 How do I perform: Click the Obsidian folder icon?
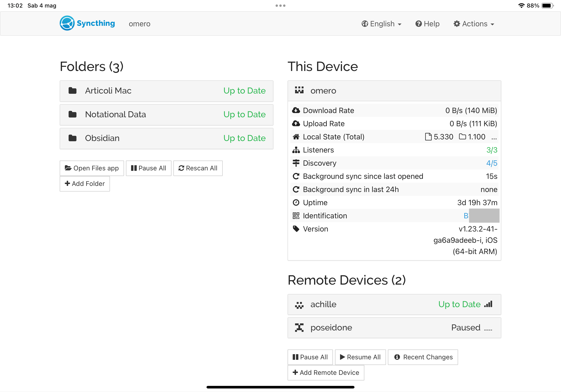coord(73,138)
